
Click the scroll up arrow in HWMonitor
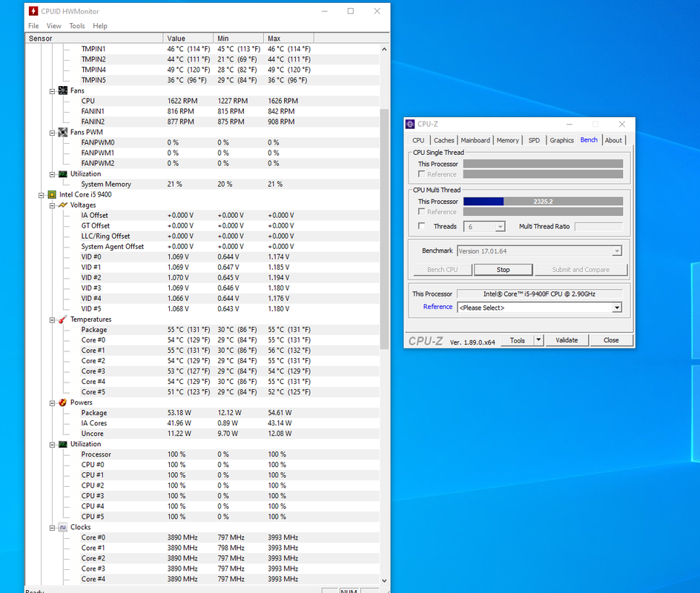[384, 49]
